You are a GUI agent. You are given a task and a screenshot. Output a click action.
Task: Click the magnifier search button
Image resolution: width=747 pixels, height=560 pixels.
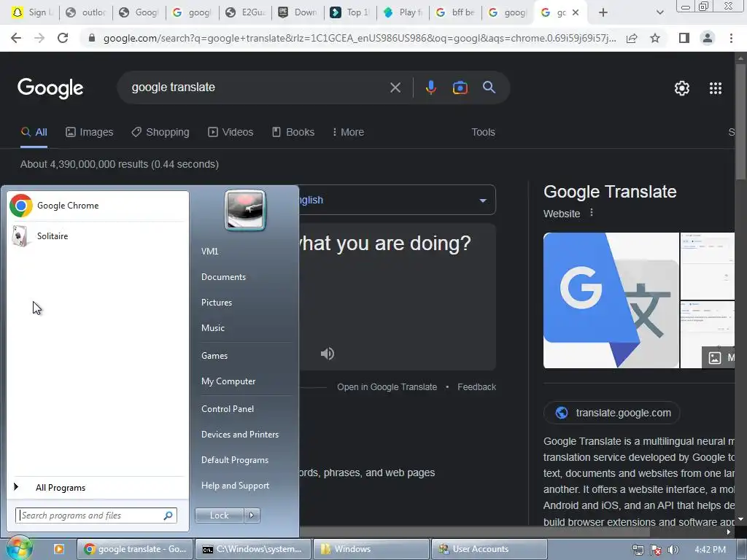(489, 87)
